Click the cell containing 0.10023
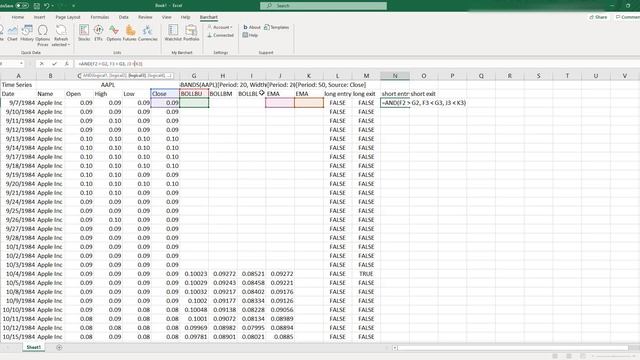This screenshot has width=640, height=360. (194, 274)
